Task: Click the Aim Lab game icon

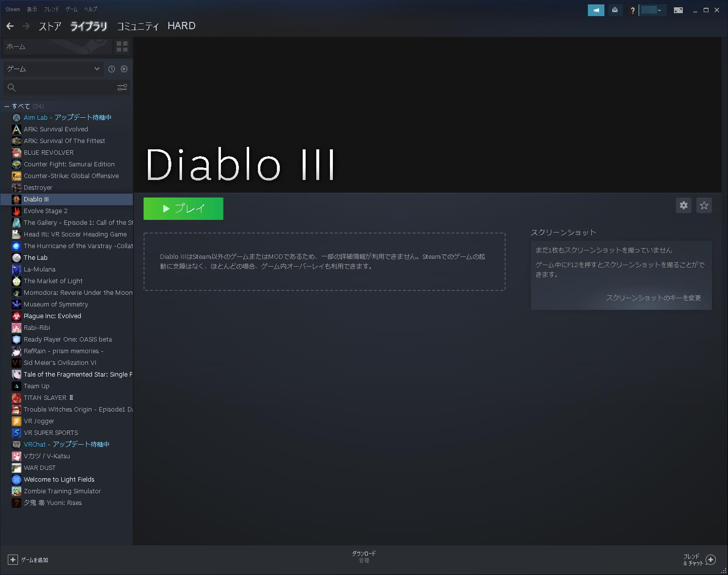Action: click(17, 118)
